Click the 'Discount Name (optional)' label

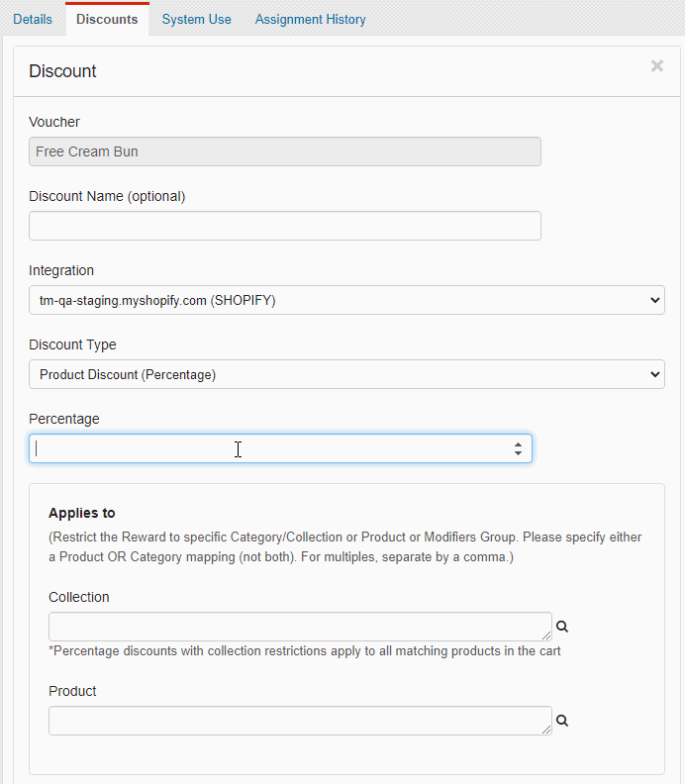[x=107, y=196]
